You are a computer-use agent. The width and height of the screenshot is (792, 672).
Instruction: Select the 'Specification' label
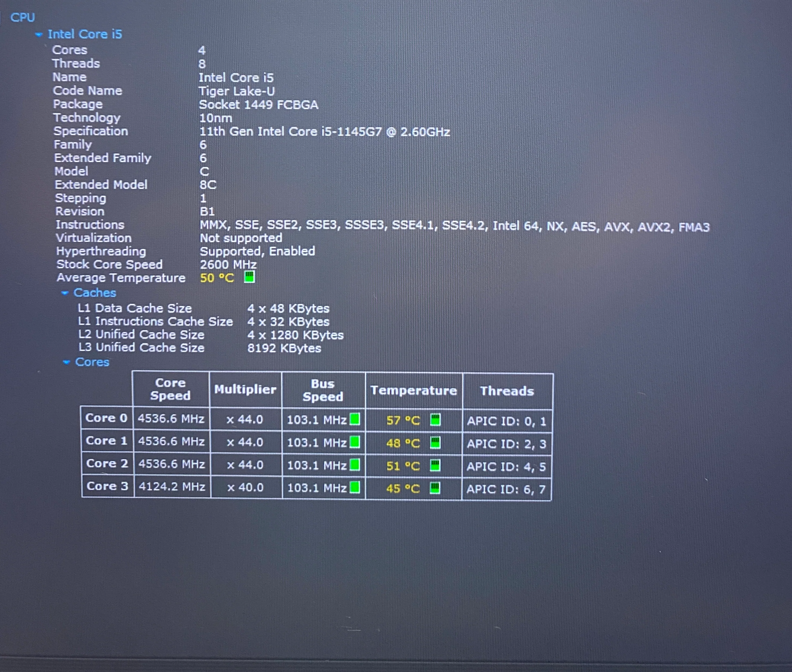[x=91, y=131]
